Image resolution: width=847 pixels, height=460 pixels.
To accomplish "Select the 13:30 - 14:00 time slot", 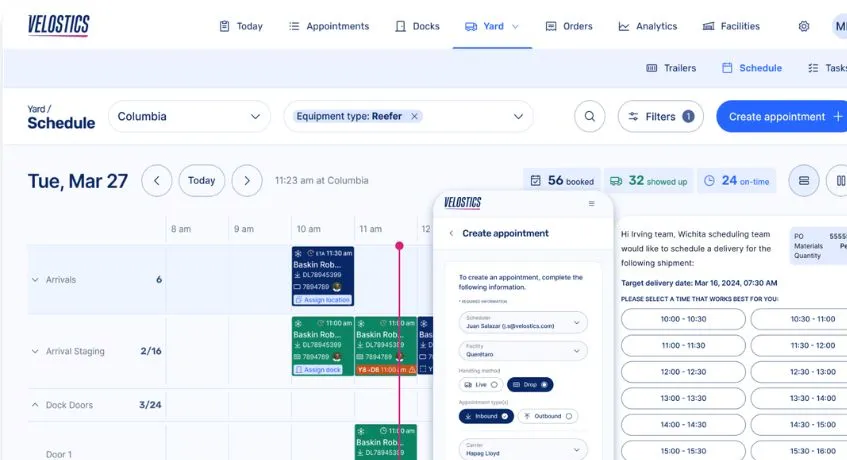I will (799, 398).
